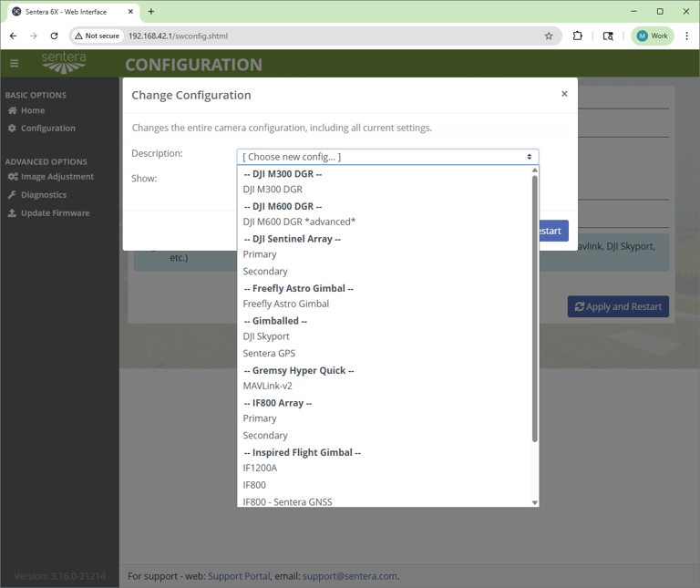
Task: Pick MAVLink-v2 from the list
Action: [x=267, y=386]
